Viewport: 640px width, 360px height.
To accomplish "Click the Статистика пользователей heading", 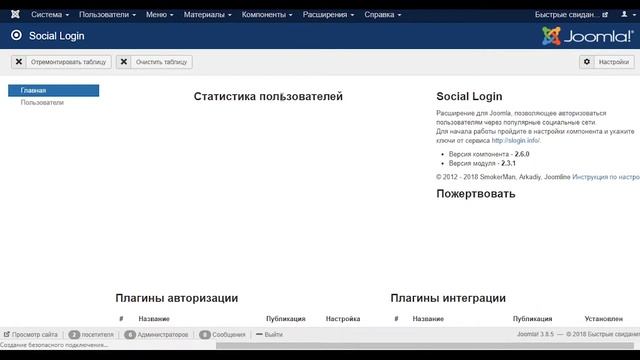I will click(268, 96).
